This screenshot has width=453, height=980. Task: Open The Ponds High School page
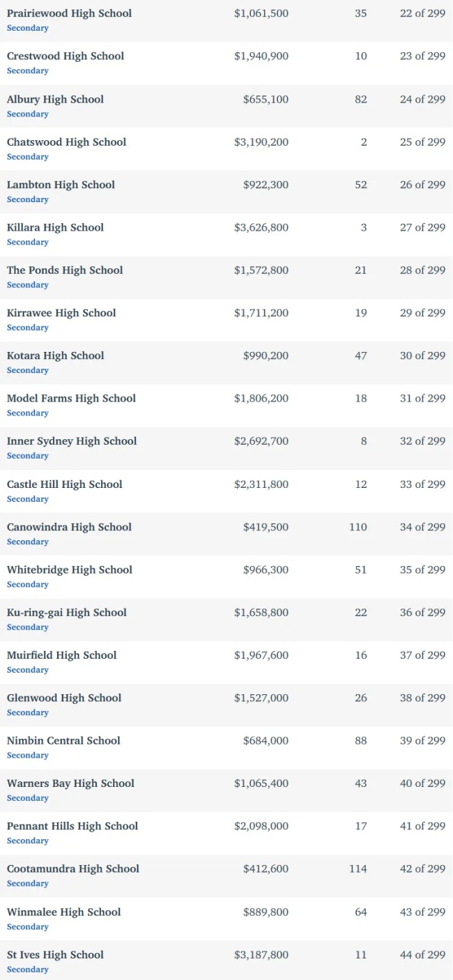pos(65,270)
